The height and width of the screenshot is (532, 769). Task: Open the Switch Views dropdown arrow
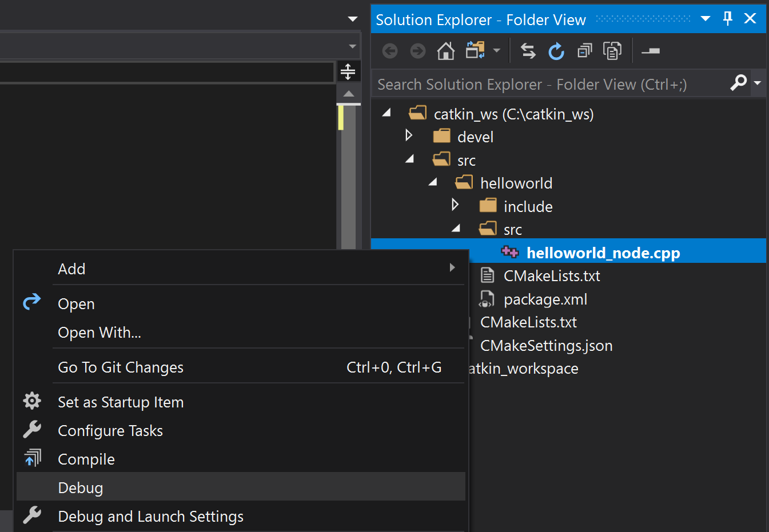(x=497, y=51)
